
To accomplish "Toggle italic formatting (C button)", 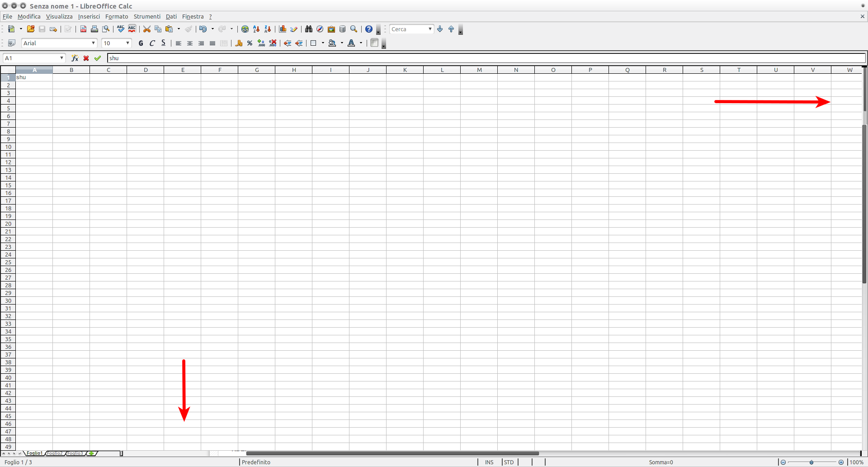I will [152, 43].
